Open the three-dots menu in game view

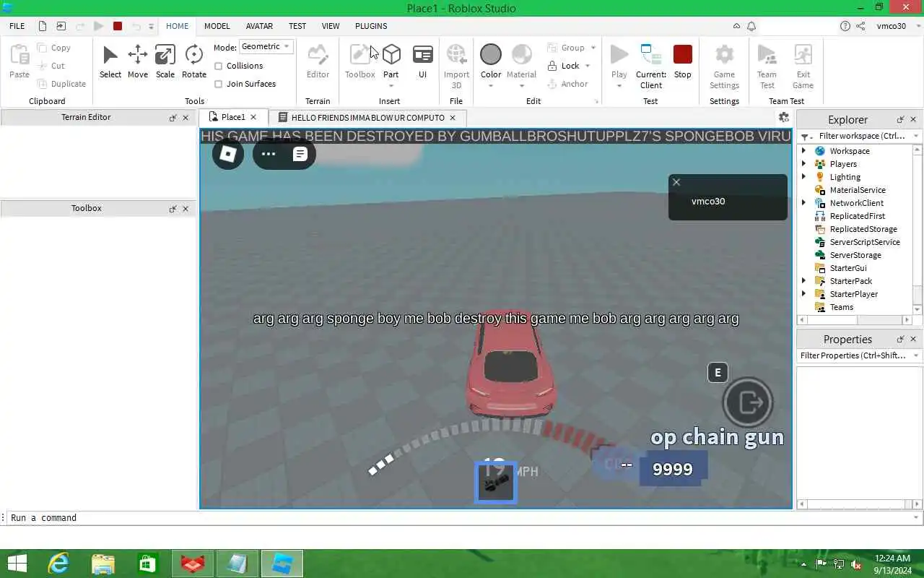tap(269, 154)
